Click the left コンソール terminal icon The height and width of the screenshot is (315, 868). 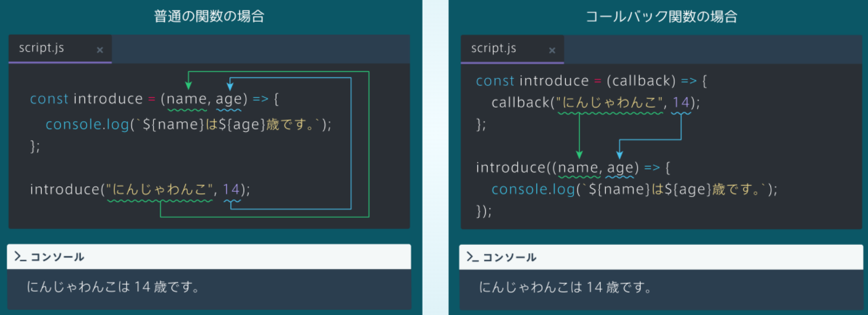pyautogui.click(x=20, y=257)
